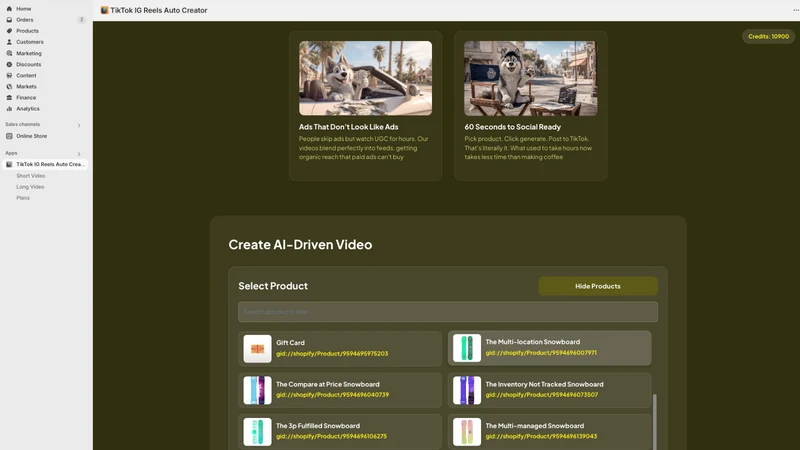The width and height of the screenshot is (800, 450).
Task: Click the Credits: 10900 badge
Action: pyautogui.click(x=768, y=36)
